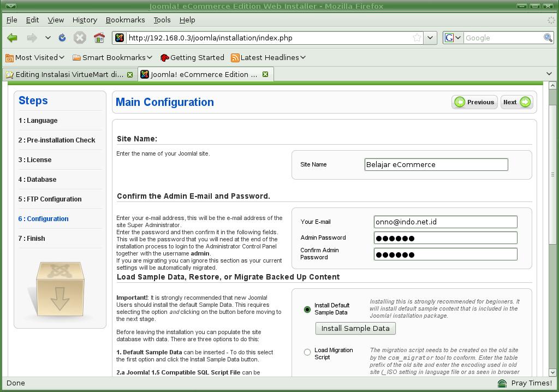
Task: Click the Pray Times! status bar icon
Action: click(502, 383)
